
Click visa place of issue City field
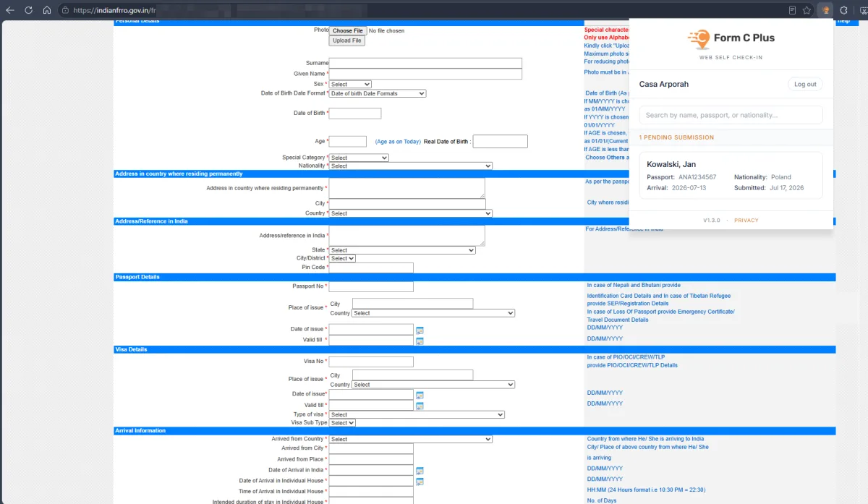tap(412, 375)
